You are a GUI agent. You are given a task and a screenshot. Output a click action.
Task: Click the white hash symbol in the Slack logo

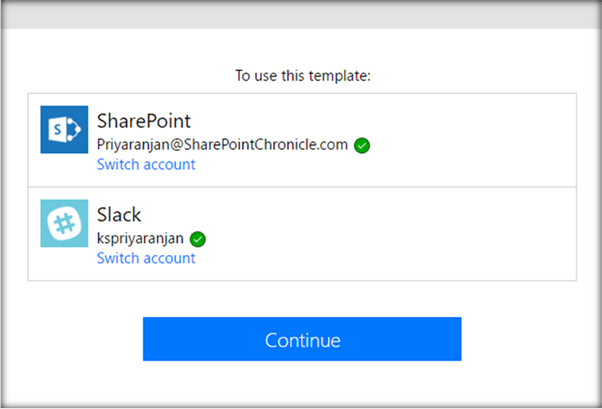(65, 224)
